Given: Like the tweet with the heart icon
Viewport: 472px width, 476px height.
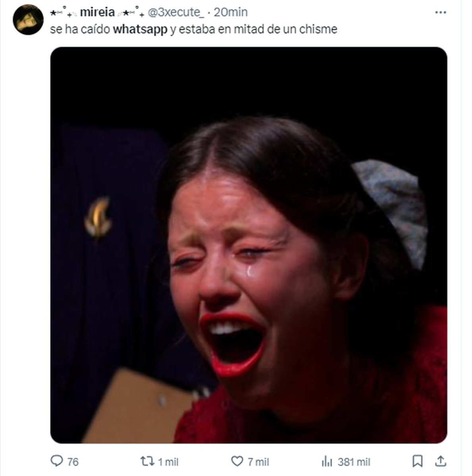Looking at the screenshot, I should point(237,461).
